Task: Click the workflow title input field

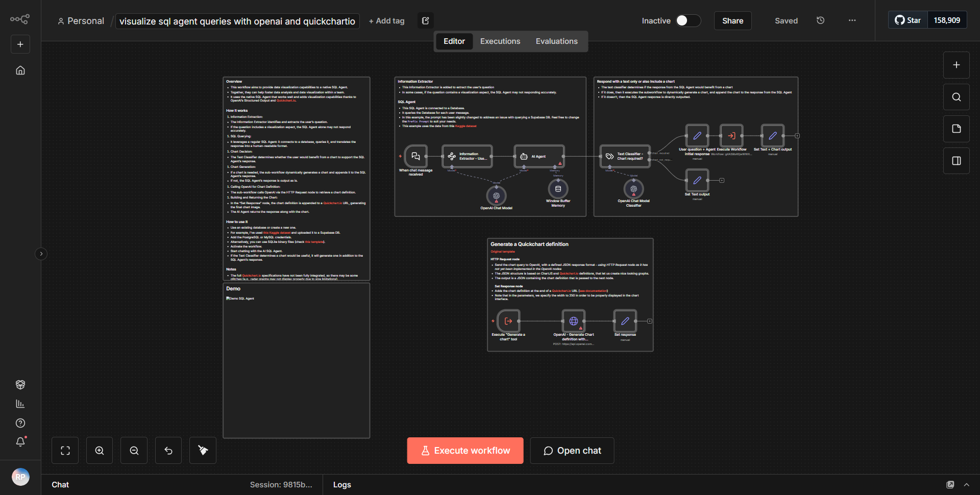Action: pyautogui.click(x=237, y=21)
